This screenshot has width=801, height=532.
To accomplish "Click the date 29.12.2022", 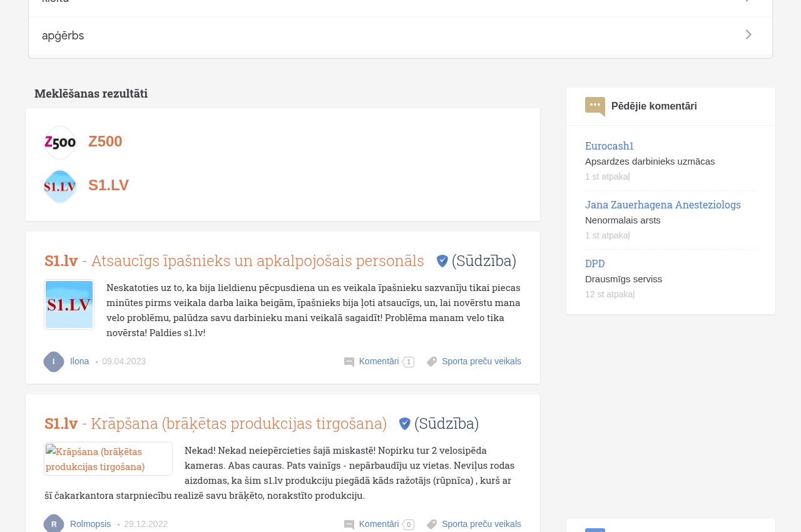I will (x=146, y=524).
